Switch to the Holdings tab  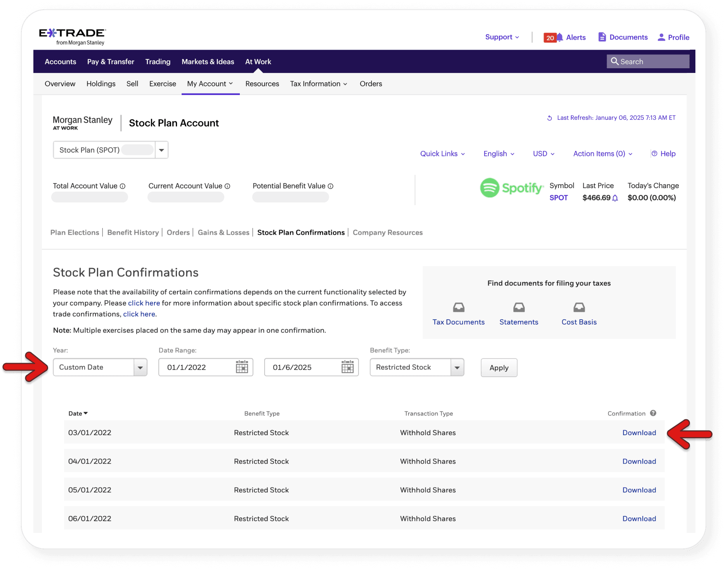coord(101,84)
